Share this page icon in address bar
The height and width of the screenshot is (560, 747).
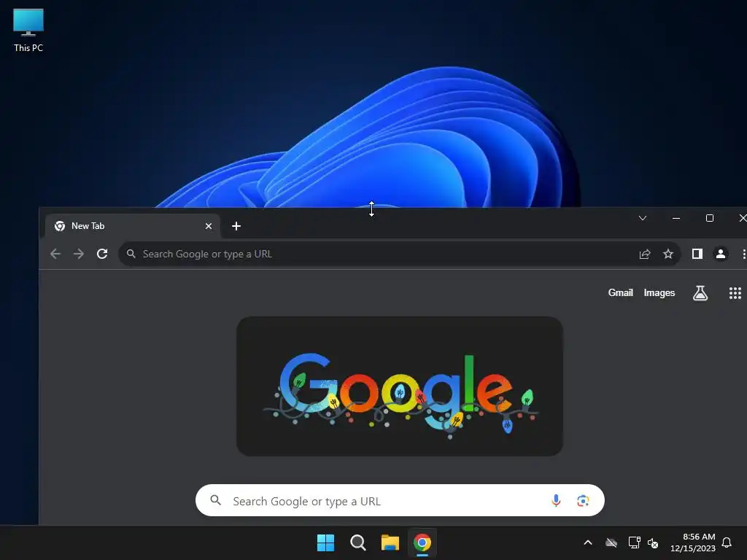click(x=645, y=254)
